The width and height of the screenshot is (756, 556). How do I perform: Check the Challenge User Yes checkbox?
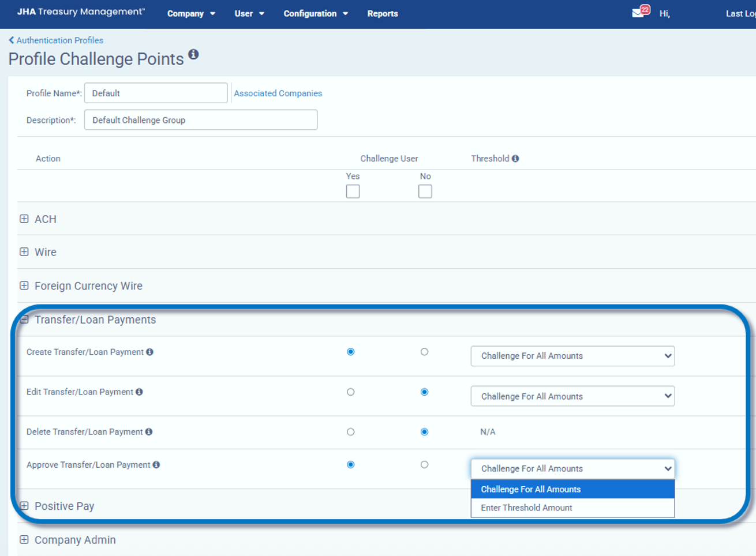[353, 191]
